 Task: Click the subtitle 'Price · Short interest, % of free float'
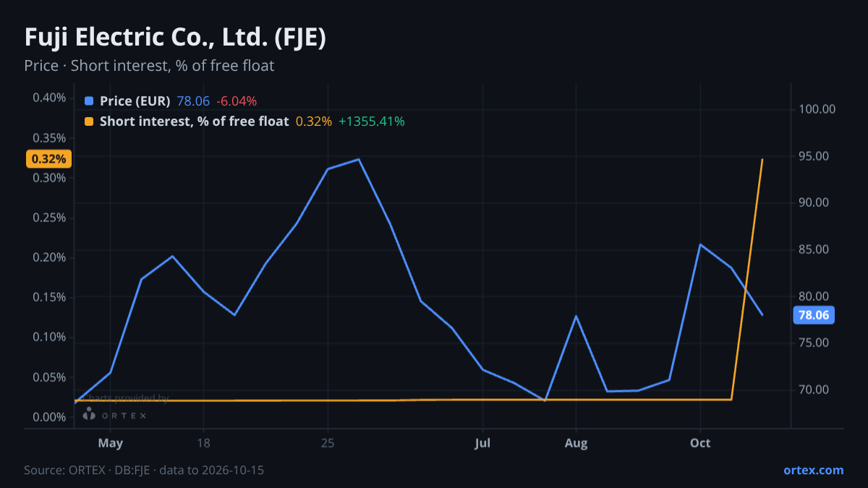click(149, 66)
